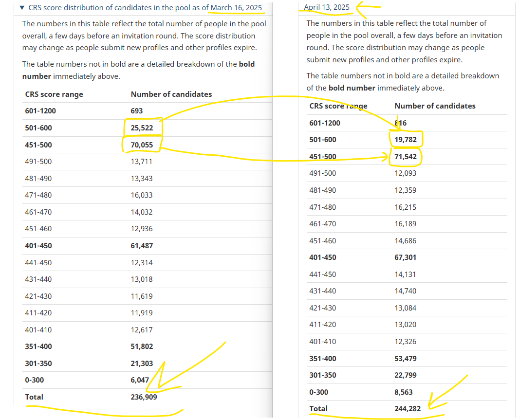Viewport: 519px width, 420px height.
Task: Select the 491-500 range in March table
Action: 38,162
